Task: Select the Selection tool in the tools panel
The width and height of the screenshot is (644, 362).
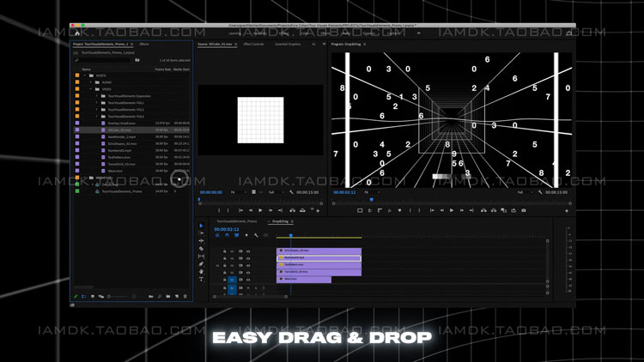Action: [x=201, y=226]
